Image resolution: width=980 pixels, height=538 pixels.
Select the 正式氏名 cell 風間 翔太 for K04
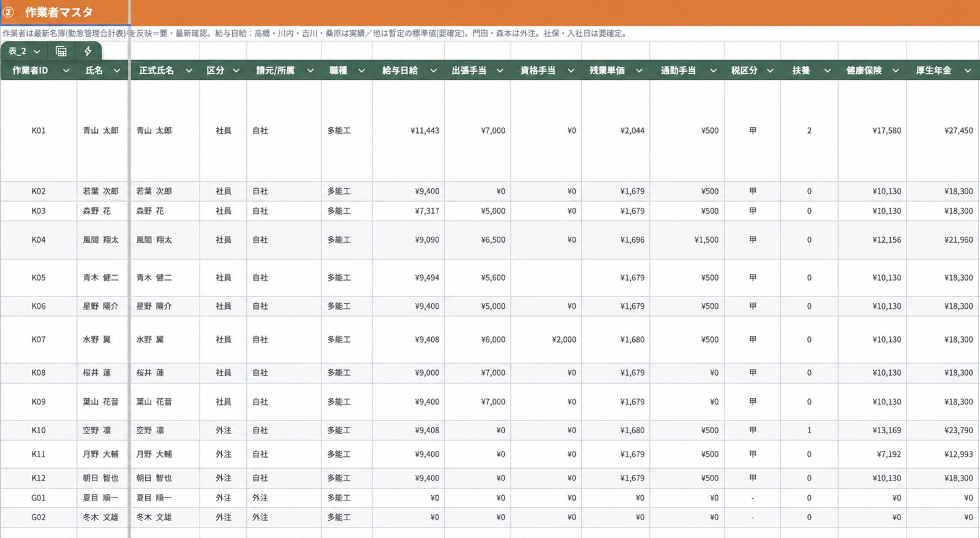165,240
